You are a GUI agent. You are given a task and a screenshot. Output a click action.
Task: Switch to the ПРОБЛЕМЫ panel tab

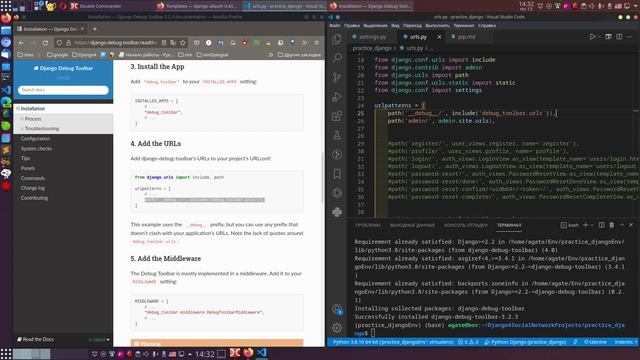tap(367, 225)
